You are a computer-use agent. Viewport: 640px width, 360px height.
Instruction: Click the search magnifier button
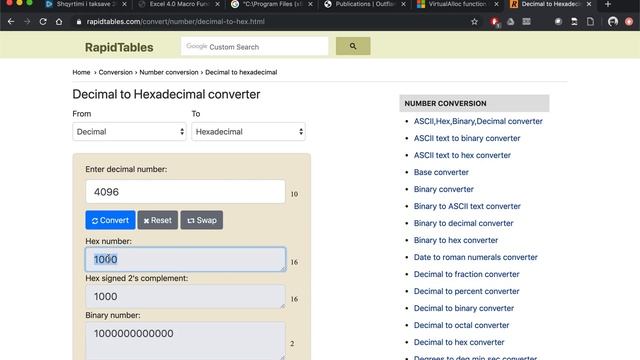(x=353, y=46)
